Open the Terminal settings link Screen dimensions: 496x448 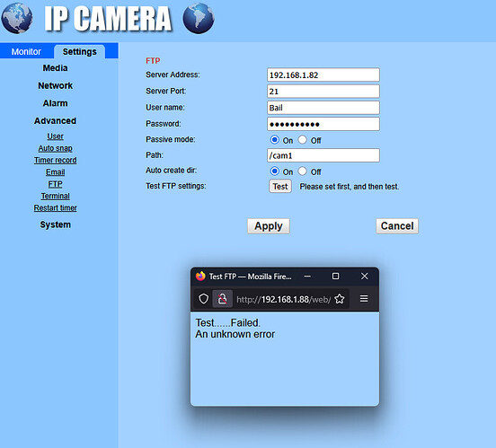[x=56, y=196]
